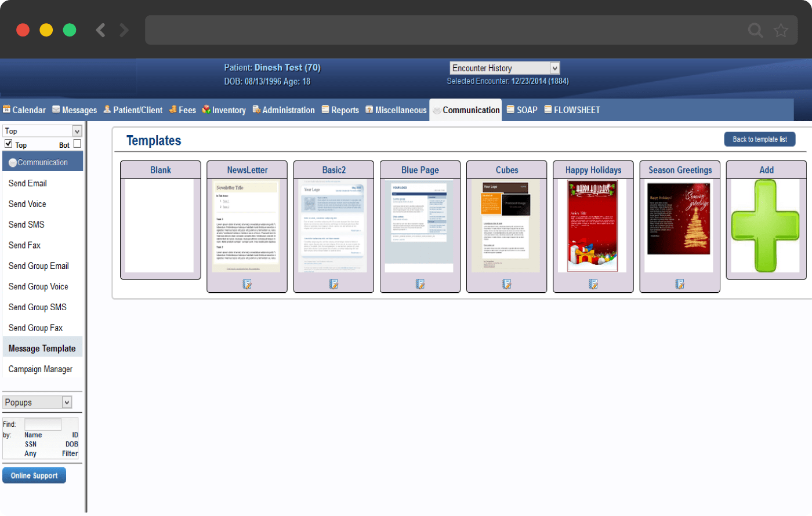Click the FLOWSHEET tab icon
812x516 pixels.
(548, 109)
